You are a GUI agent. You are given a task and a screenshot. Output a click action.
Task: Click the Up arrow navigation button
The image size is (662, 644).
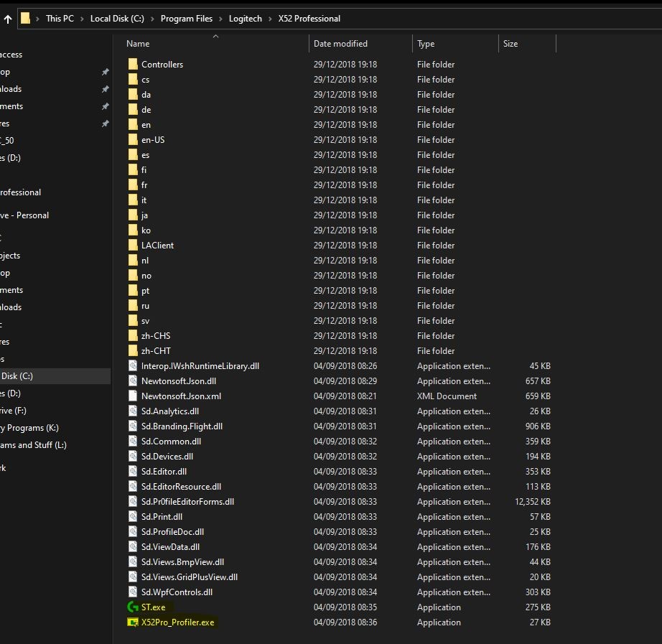pyautogui.click(x=8, y=19)
